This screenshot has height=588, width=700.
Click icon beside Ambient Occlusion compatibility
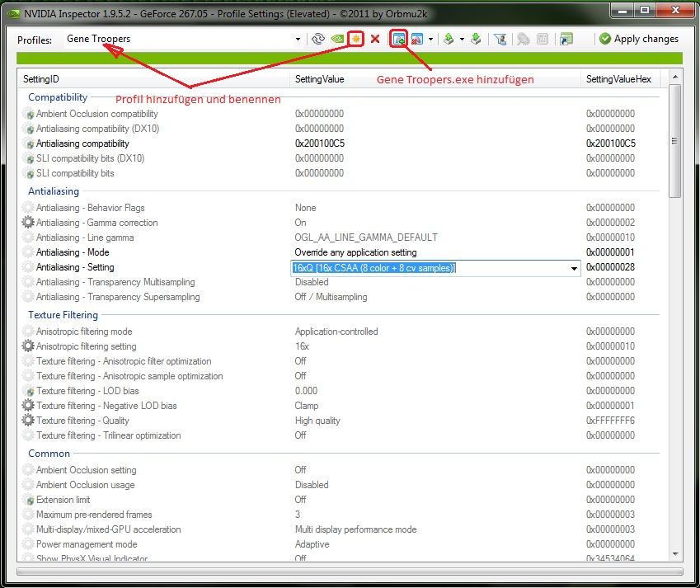pyautogui.click(x=28, y=114)
